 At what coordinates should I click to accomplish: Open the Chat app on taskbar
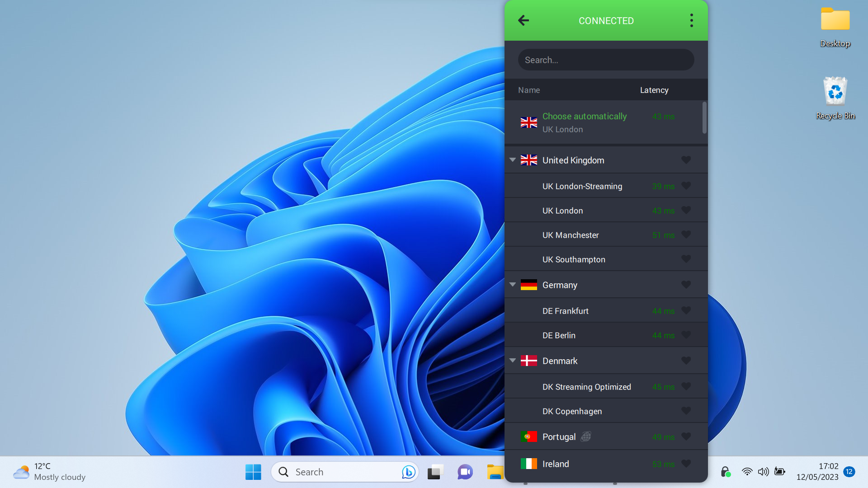(x=465, y=472)
